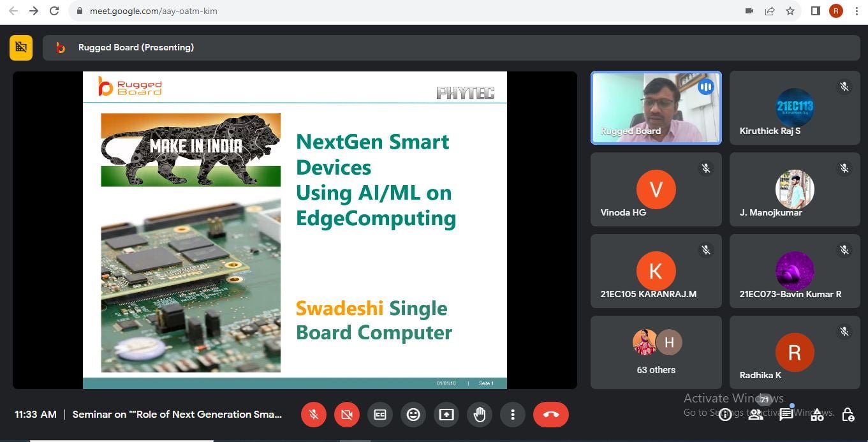Show the participants list with 71 people
Screen dimensions: 868x442
click(756, 415)
